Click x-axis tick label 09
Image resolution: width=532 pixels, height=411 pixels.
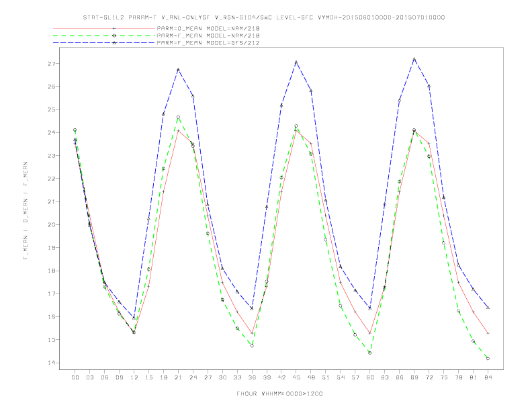tap(119, 377)
